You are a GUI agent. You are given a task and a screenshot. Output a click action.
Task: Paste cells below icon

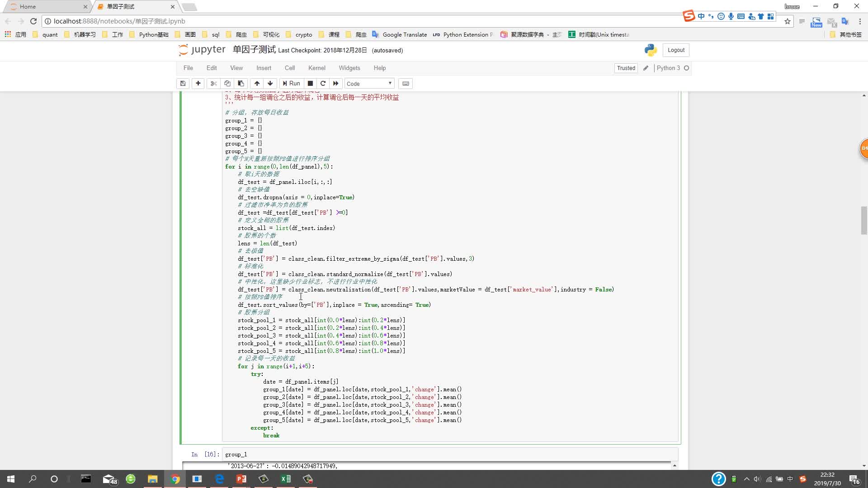click(241, 84)
